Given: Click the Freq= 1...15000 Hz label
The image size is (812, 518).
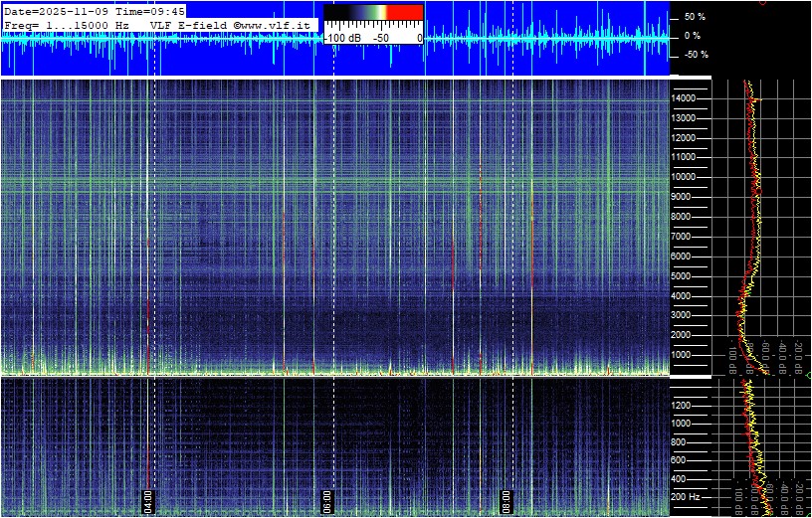Looking at the screenshot, I should tap(66, 24).
